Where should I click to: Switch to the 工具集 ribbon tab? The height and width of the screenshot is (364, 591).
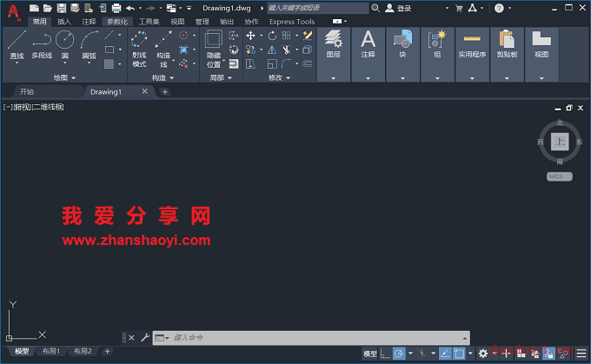pos(149,22)
